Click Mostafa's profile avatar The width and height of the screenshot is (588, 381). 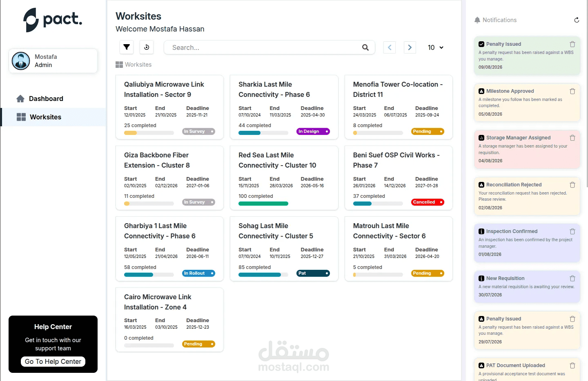(x=21, y=61)
